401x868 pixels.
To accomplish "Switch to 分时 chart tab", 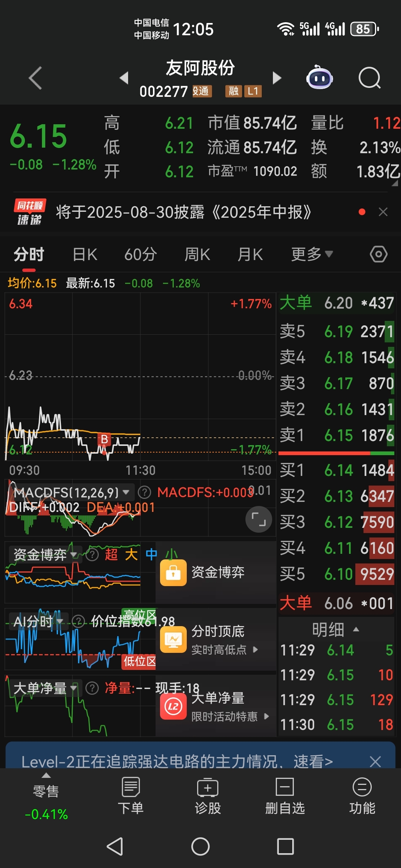I will [x=29, y=254].
